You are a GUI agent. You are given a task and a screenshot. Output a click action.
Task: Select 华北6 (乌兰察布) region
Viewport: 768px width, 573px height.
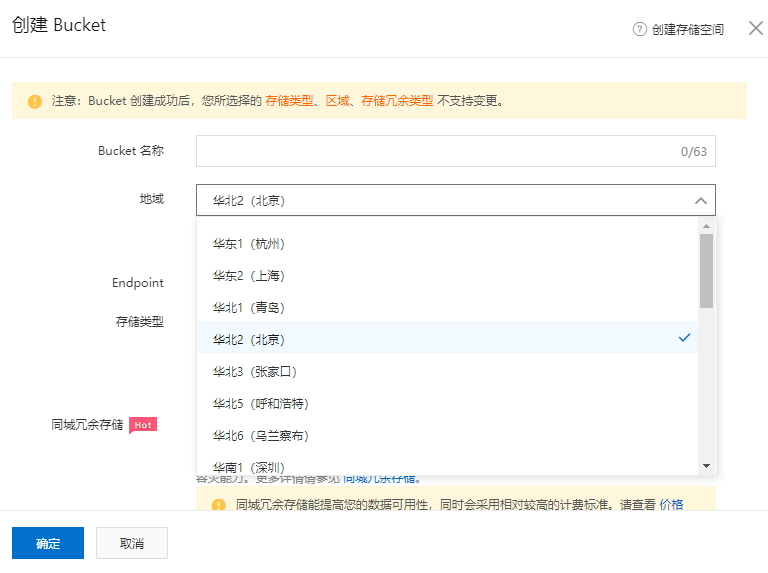coord(447,435)
